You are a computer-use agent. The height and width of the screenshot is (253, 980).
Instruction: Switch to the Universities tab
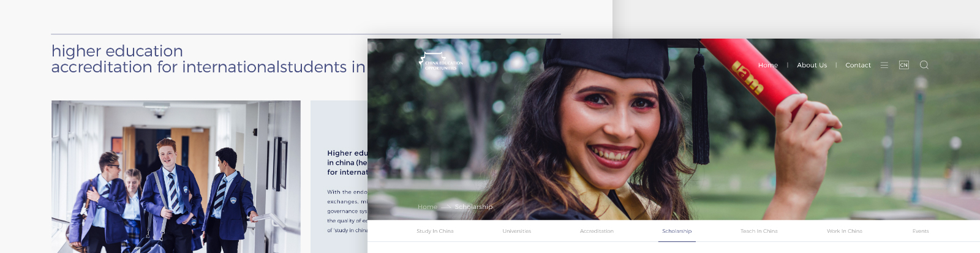coord(516,231)
